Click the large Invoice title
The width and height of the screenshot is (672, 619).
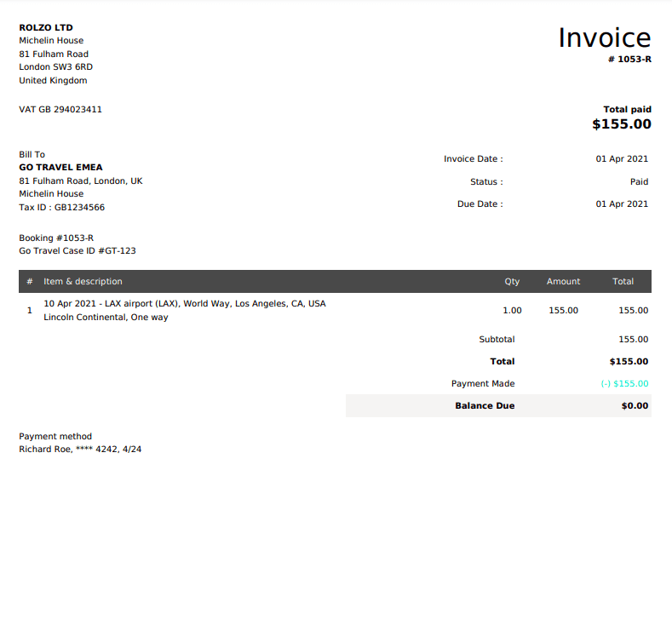[x=604, y=37]
